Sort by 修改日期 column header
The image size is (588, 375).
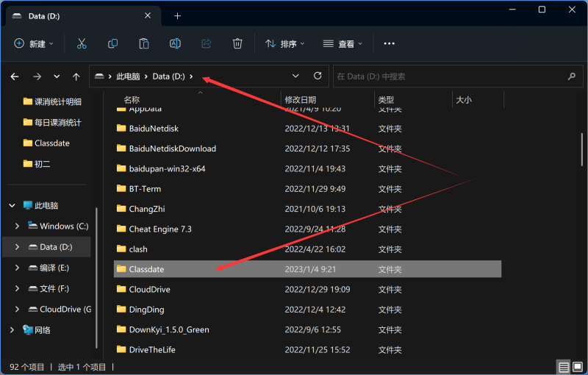(x=301, y=99)
